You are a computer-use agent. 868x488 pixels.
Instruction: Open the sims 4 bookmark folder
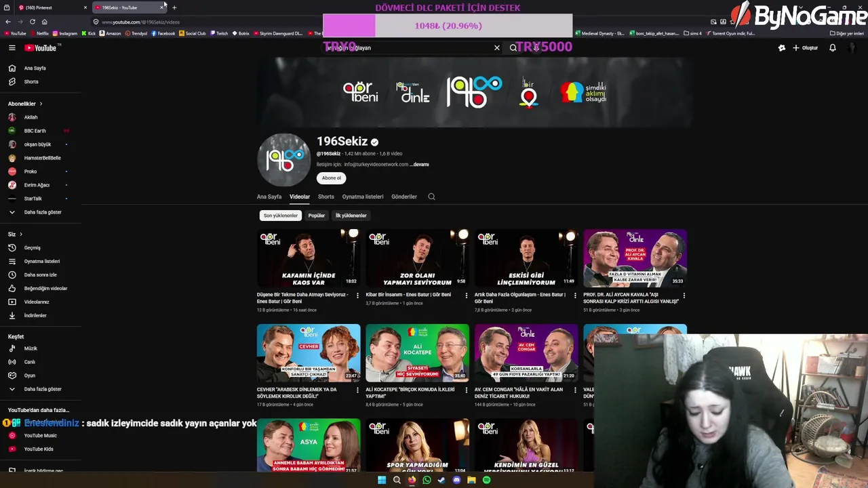(x=692, y=33)
